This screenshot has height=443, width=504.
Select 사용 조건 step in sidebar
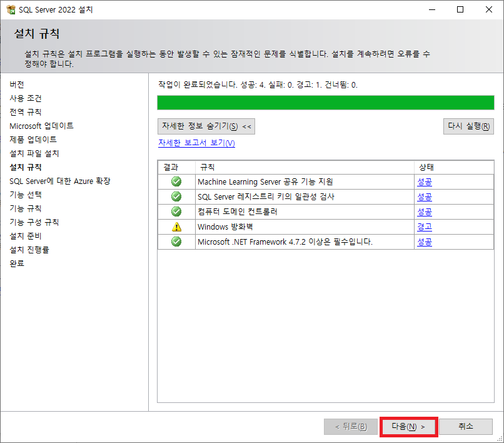tap(26, 98)
